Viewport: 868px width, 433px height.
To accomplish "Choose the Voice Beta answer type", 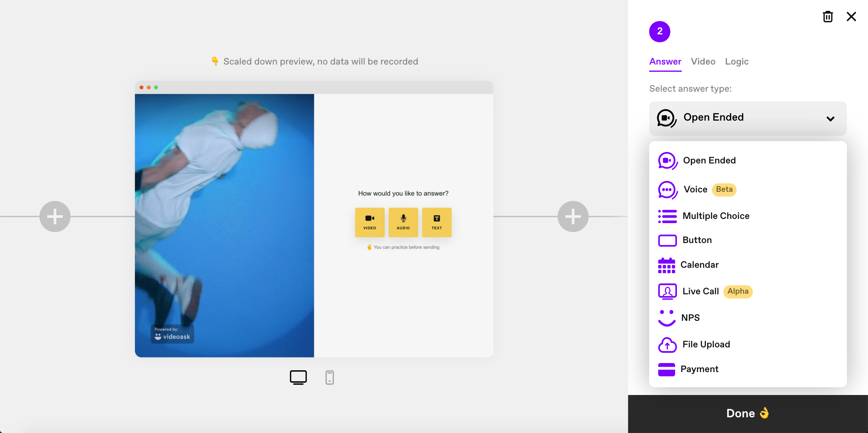I will 748,190.
